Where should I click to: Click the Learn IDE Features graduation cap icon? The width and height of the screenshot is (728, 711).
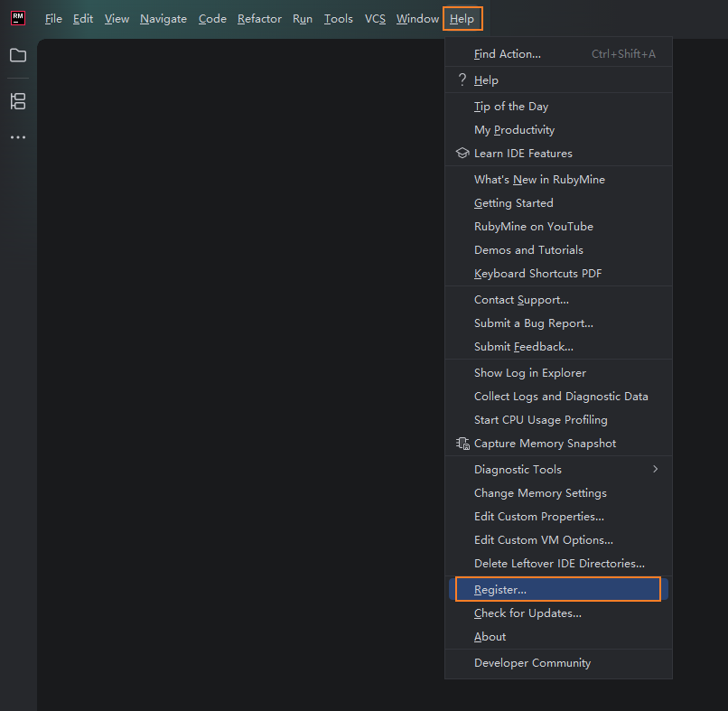tap(462, 153)
